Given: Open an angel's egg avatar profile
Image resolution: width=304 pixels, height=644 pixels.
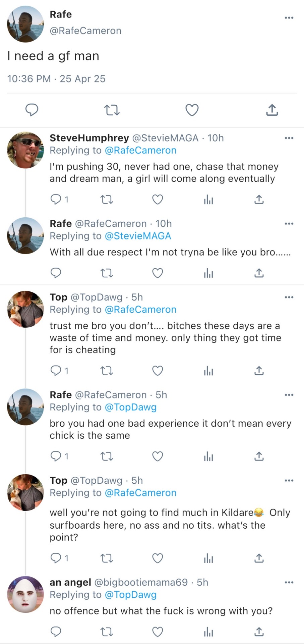Looking at the screenshot, I should click(x=25, y=594).
